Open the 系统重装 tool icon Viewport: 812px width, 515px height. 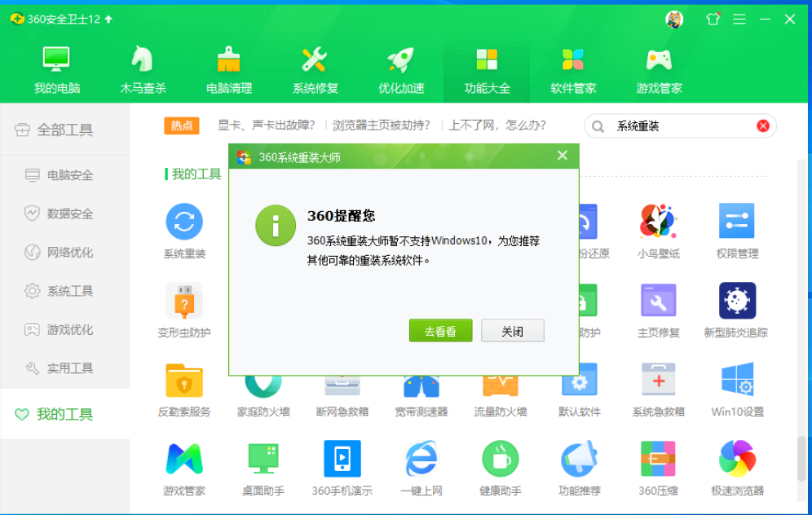tap(184, 222)
